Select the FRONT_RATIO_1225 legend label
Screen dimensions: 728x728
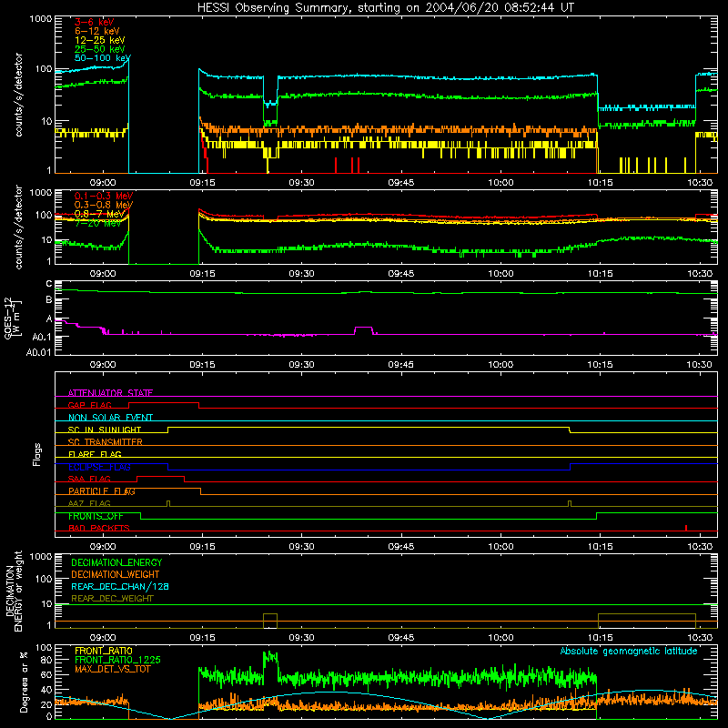coord(118,660)
